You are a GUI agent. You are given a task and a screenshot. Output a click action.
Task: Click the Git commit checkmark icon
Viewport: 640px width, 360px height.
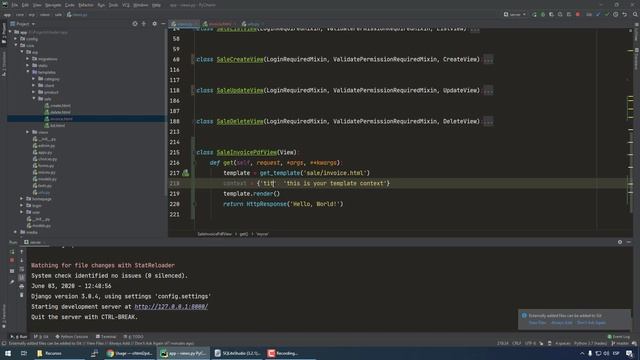click(x=607, y=15)
